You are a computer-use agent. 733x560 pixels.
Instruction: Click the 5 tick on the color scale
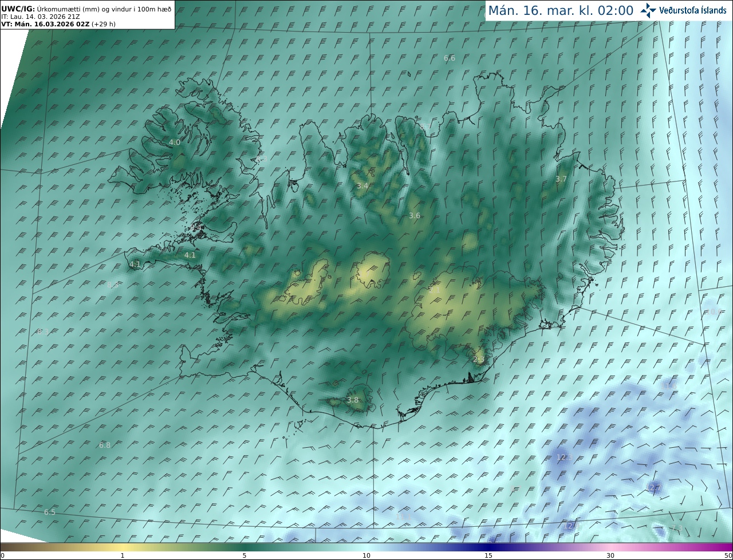245,555
